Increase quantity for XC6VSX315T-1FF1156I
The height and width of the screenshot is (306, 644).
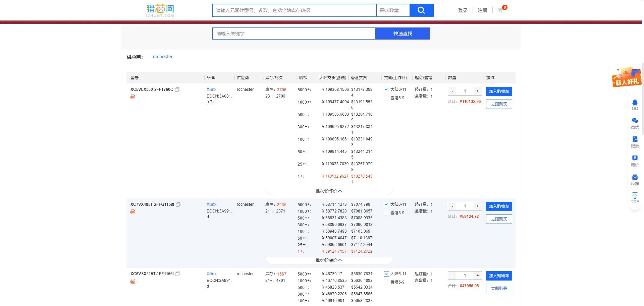(x=478, y=276)
